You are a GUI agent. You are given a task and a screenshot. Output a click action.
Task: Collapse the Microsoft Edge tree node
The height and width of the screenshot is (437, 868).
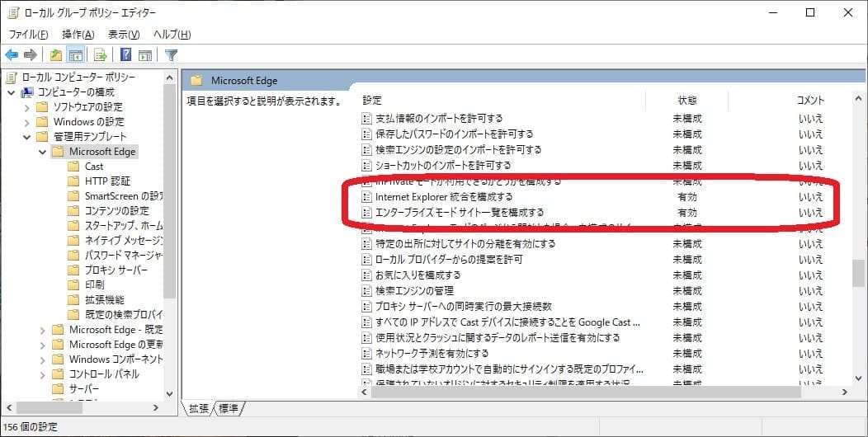[43, 152]
